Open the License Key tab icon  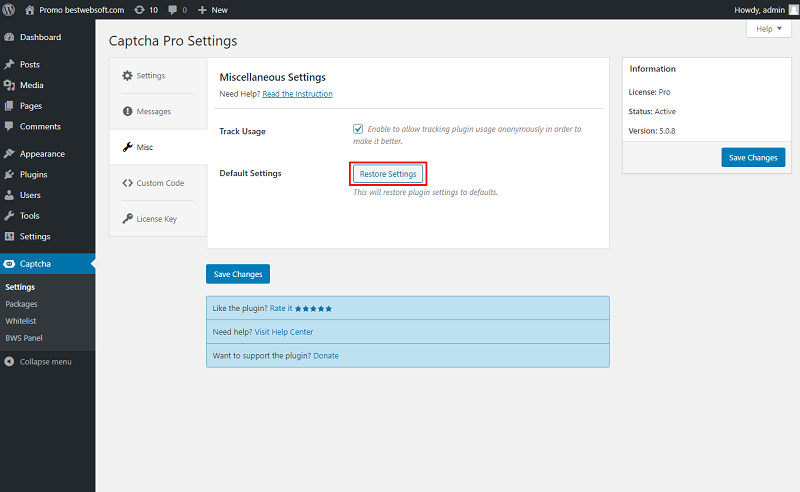coord(127,218)
